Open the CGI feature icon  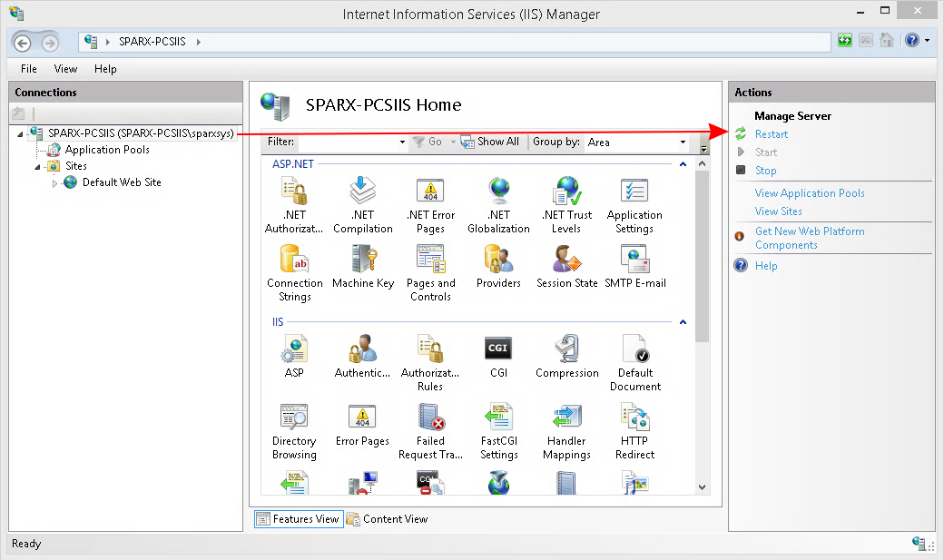(498, 350)
